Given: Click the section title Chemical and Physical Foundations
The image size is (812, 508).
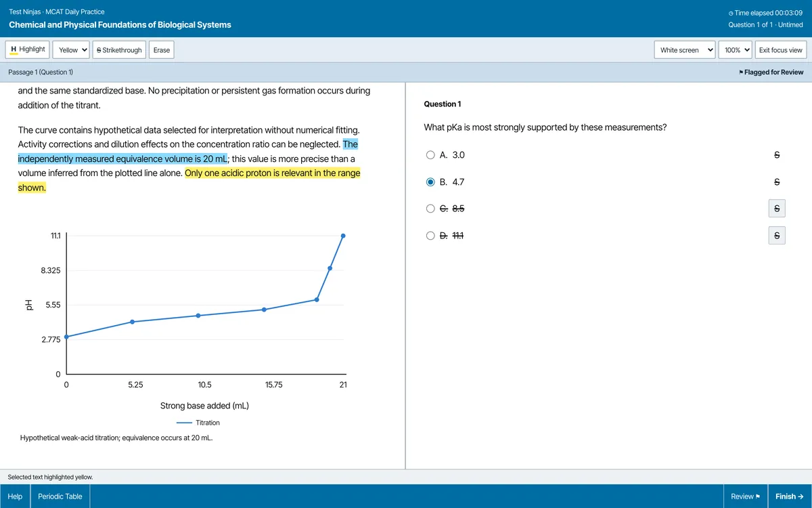Looking at the screenshot, I should [x=120, y=25].
